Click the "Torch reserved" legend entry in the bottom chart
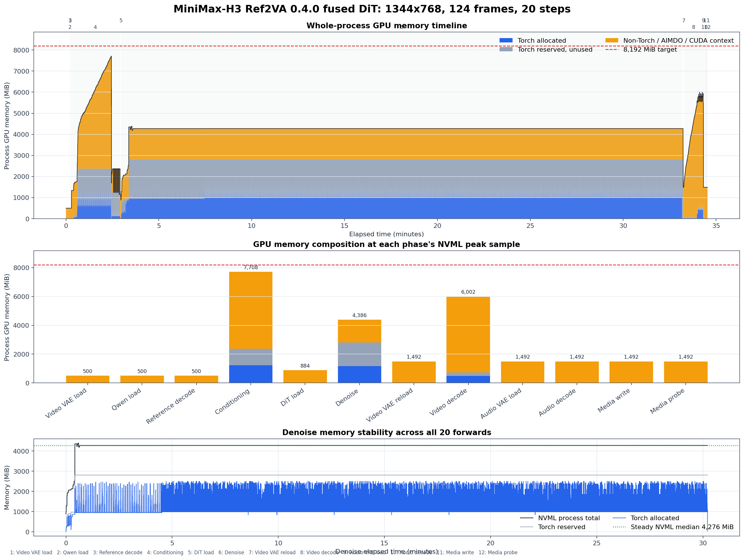The width and height of the screenshot is (744, 560). pyautogui.click(x=553, y=527)
